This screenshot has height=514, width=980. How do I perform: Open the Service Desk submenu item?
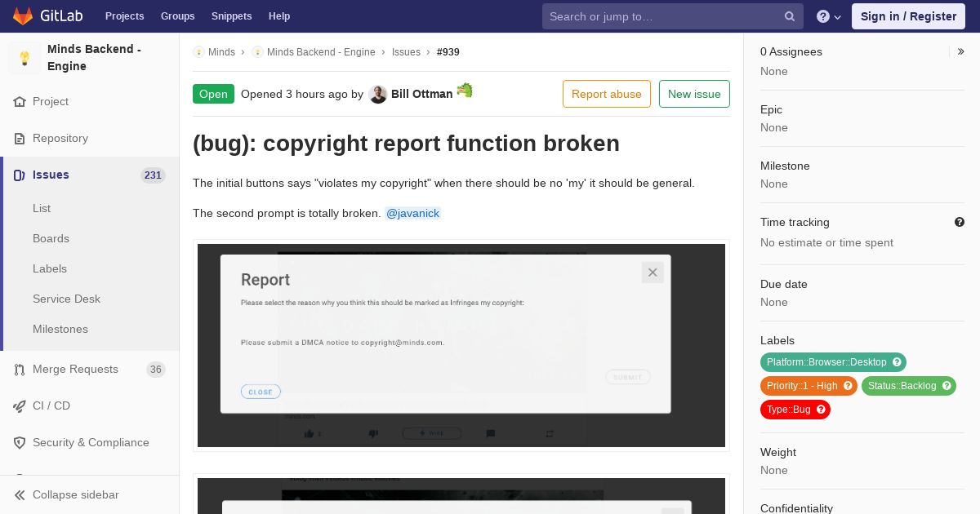pos(66,299)
